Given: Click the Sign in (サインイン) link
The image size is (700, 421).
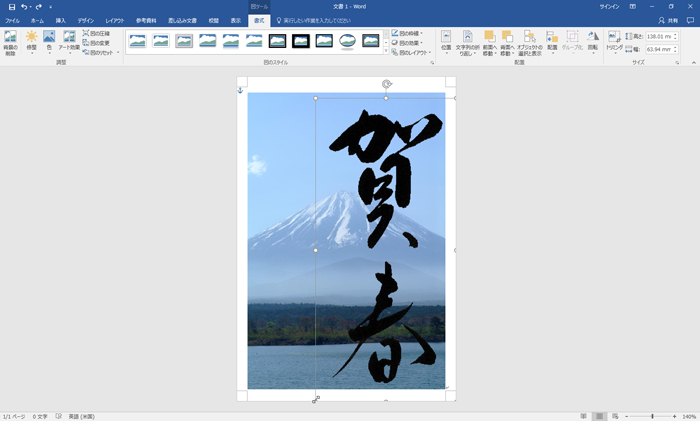Looking at the screenshot, I should point(609,7).
